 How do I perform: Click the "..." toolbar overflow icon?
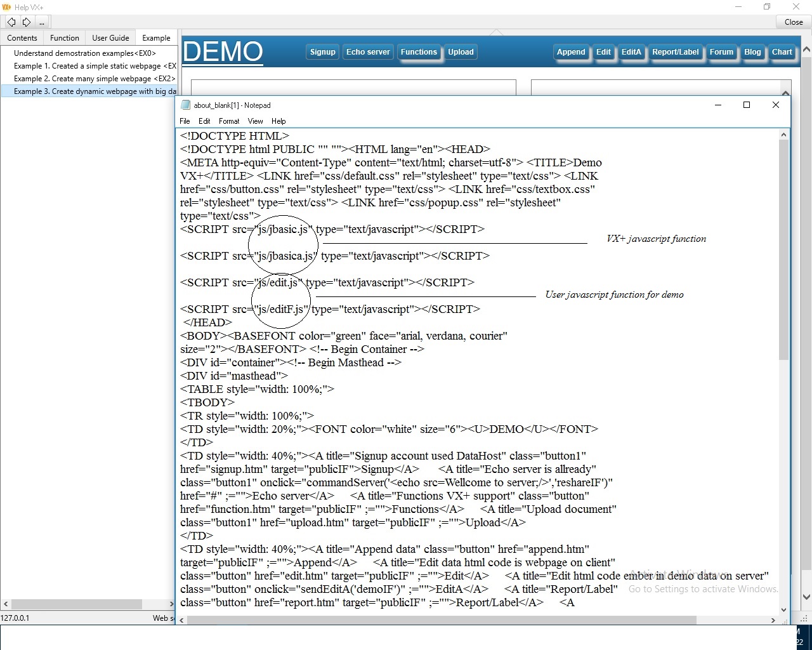(41, 22)
